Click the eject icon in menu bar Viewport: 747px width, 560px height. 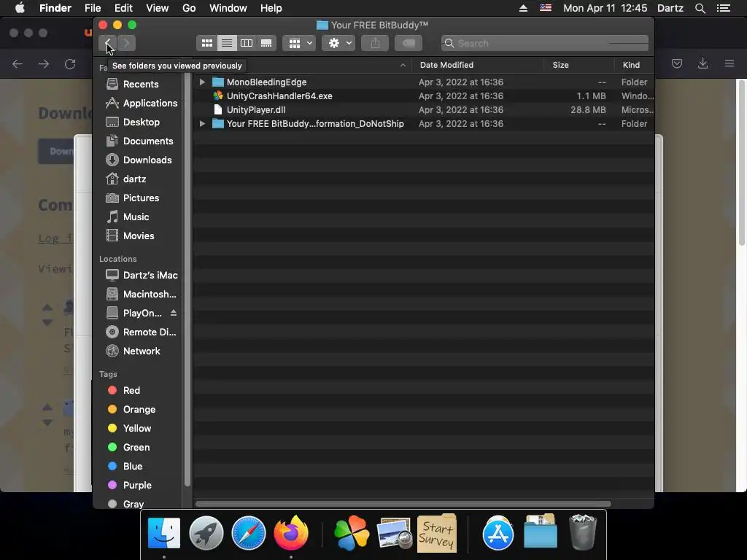523,8
